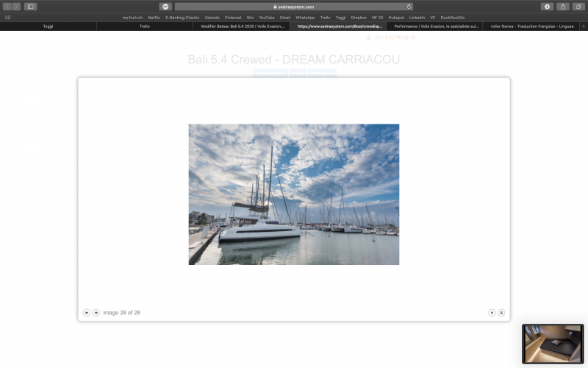Screen dimensions: 588x368
Task: Open DuckDuckGo bookmark
Action: click(x=452, y=17)
